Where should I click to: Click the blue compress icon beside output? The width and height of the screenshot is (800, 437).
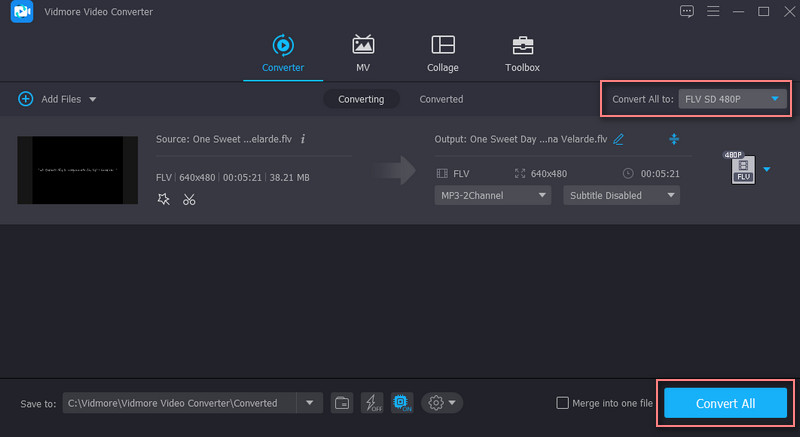click(674, 139)
